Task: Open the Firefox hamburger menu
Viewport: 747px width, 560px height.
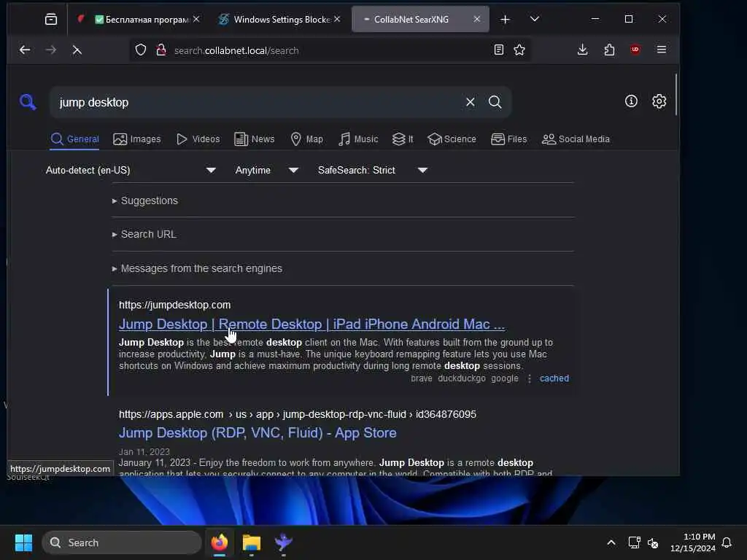Action: click(x=661, y=50)
